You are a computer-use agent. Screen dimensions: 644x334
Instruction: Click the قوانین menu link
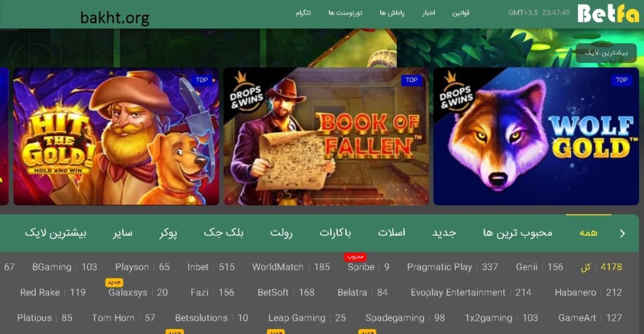tap(460, 13)
